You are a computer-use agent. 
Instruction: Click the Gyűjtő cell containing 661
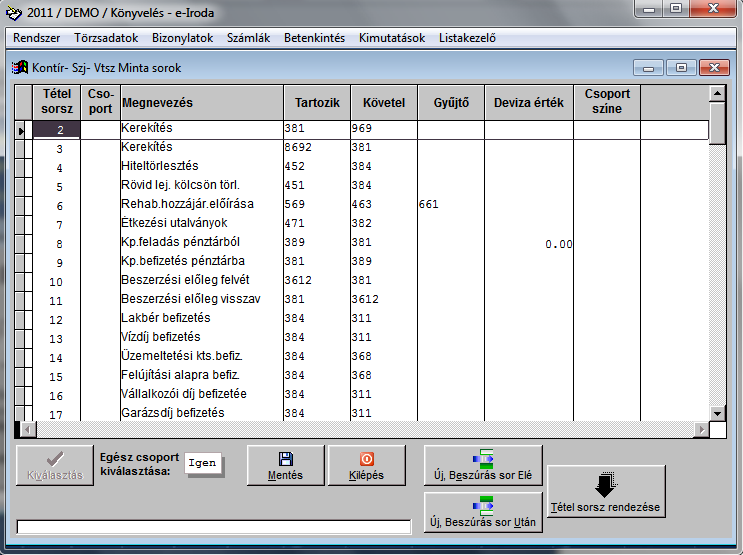click(450, 204)
